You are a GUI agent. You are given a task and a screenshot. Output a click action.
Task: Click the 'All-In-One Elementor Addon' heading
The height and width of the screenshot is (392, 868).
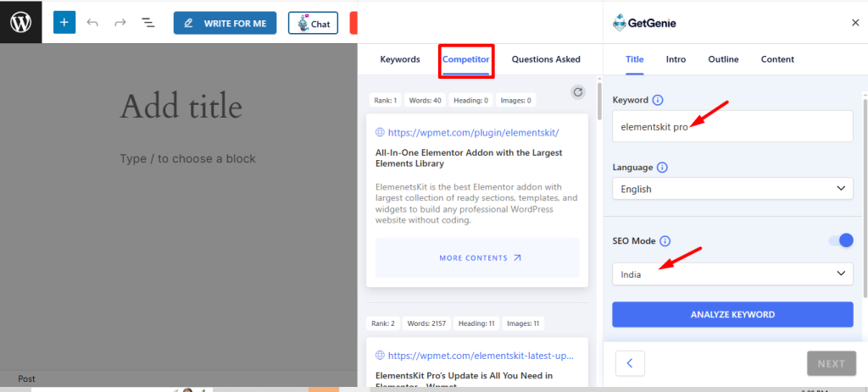click(x=469, y=158)
